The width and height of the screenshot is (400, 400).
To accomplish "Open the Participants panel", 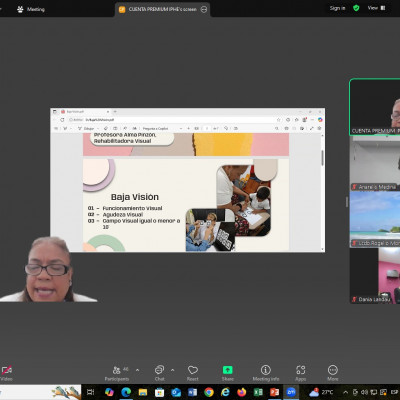I will [x=117, y=373].
